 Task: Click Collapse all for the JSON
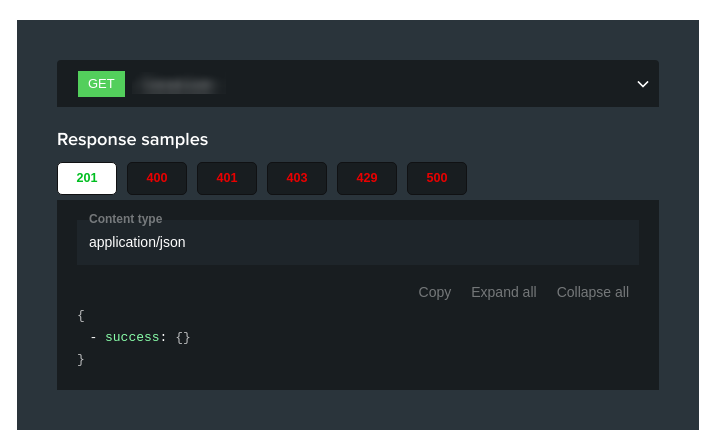click(592, 292)
